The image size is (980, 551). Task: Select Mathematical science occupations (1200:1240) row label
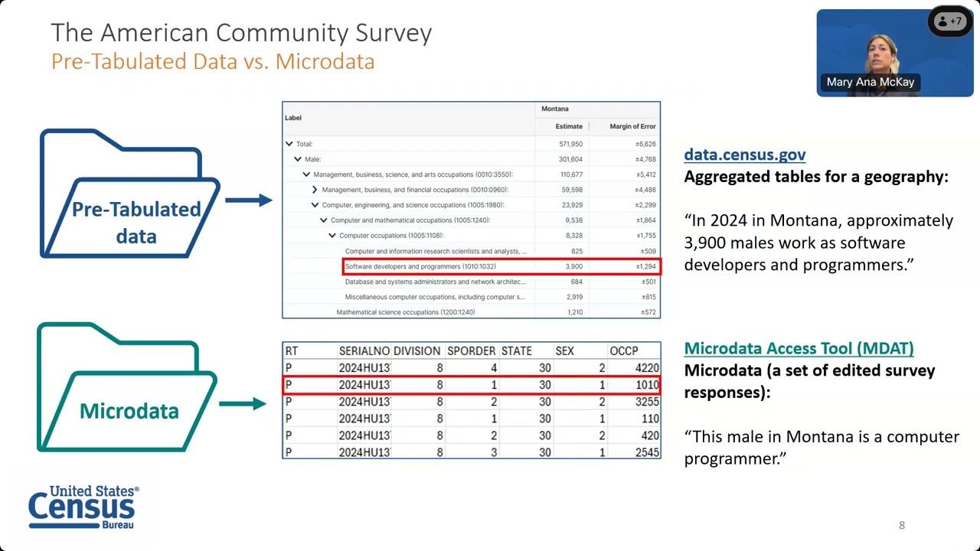click(x=406, y=312)
